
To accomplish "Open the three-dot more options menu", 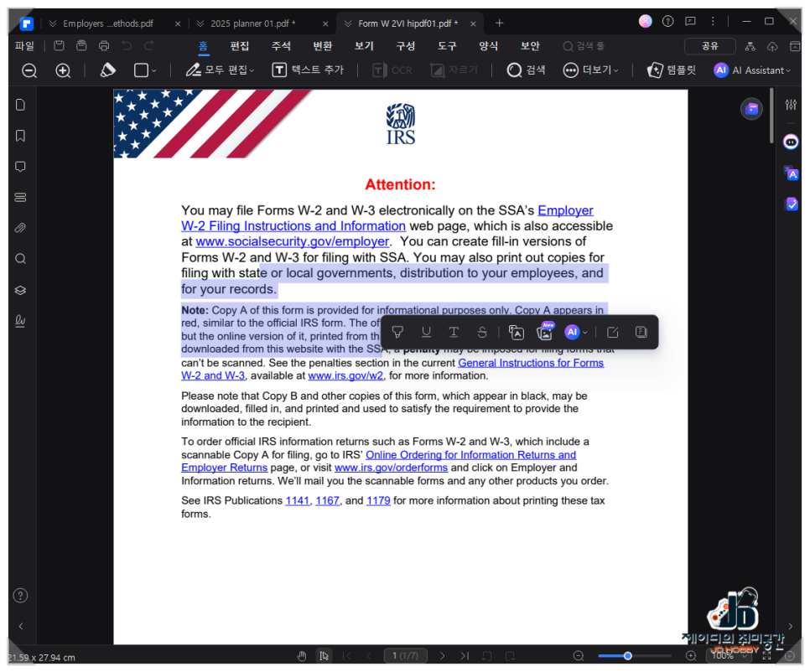I will 713,21.
